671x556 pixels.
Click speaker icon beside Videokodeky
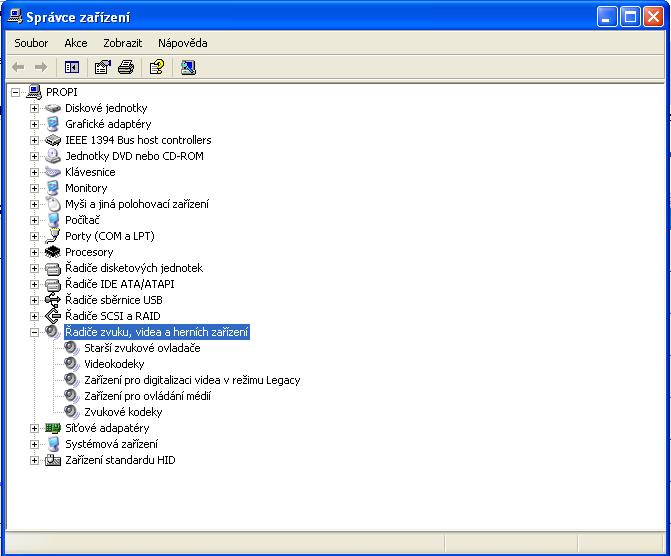(72, 364)
